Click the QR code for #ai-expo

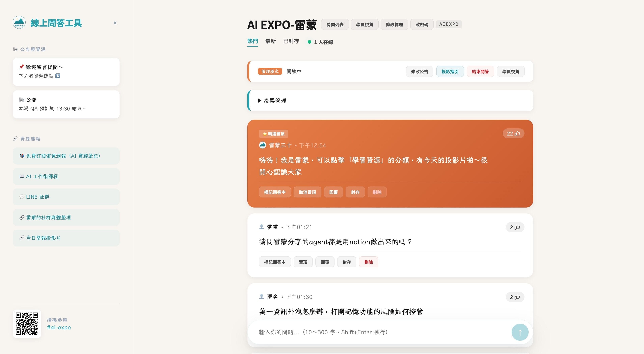coord(27,324)
